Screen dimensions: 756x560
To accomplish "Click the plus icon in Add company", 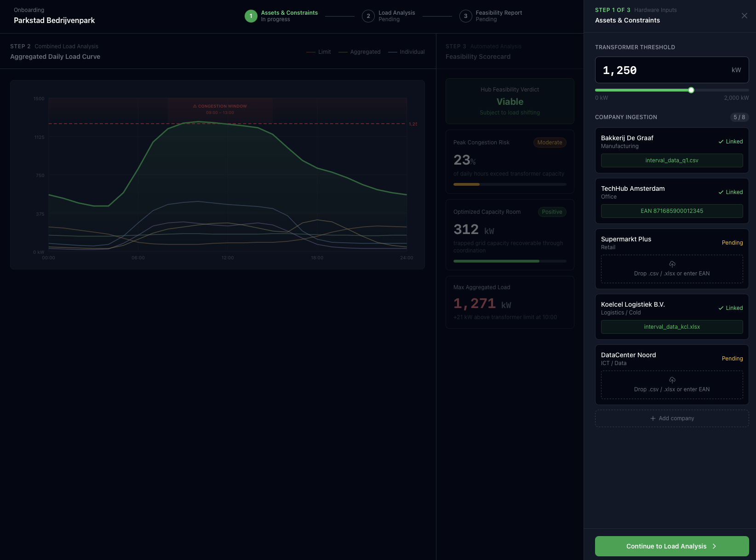I will point(653,418).
